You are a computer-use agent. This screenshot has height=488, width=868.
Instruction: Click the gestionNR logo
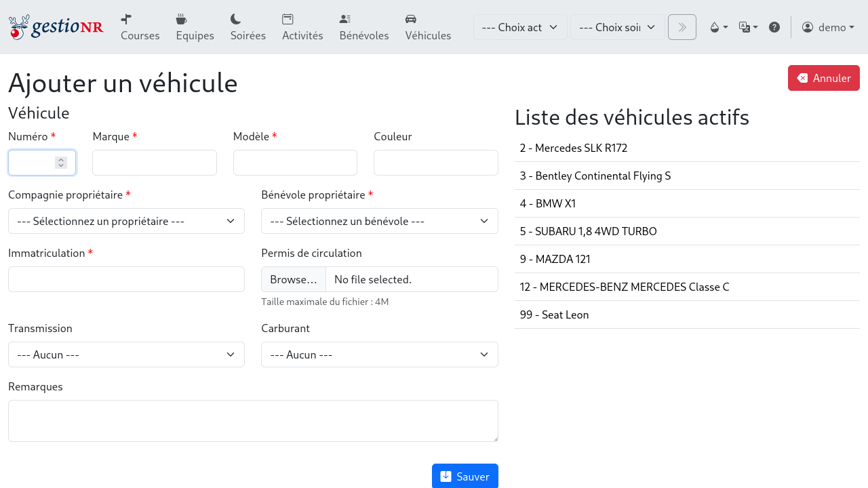point(56,27)
